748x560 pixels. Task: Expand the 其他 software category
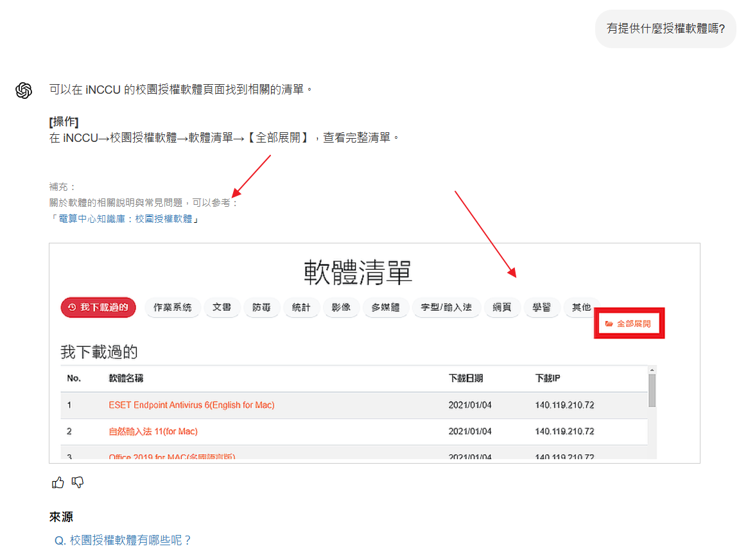coord(582,307)
